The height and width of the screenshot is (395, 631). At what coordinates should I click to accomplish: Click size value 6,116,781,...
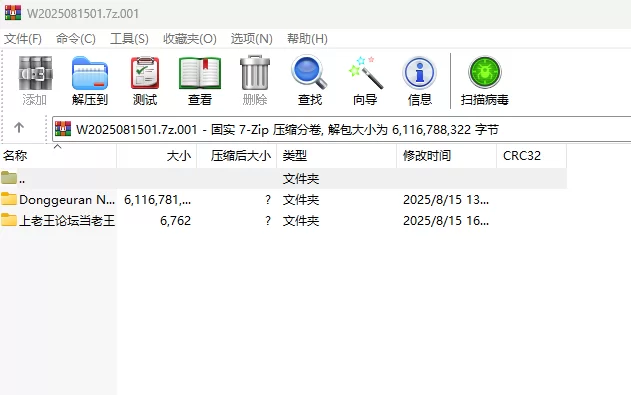[x=157, y=200]
